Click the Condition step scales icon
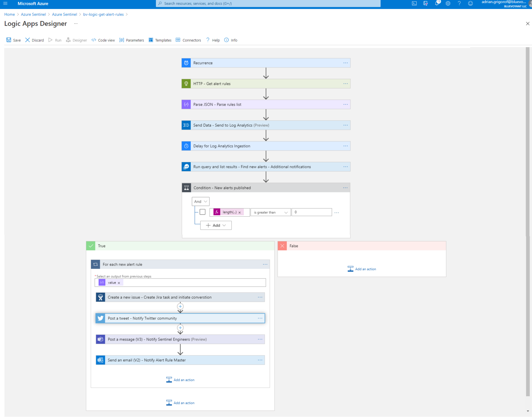 (187, 188)
